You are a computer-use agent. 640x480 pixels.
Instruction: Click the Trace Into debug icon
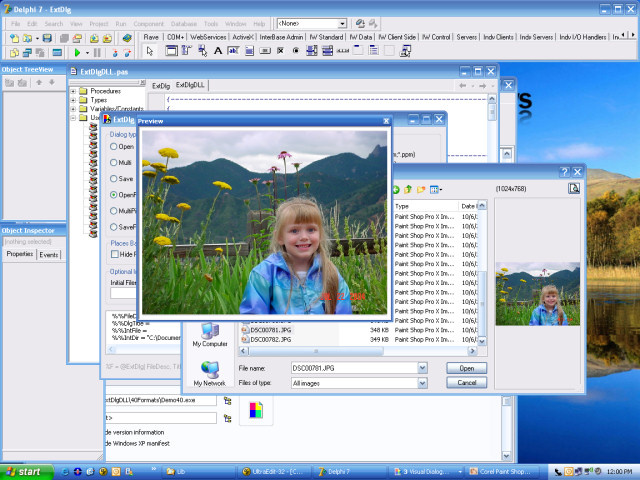pyautogui.click(x=115, y=52)
